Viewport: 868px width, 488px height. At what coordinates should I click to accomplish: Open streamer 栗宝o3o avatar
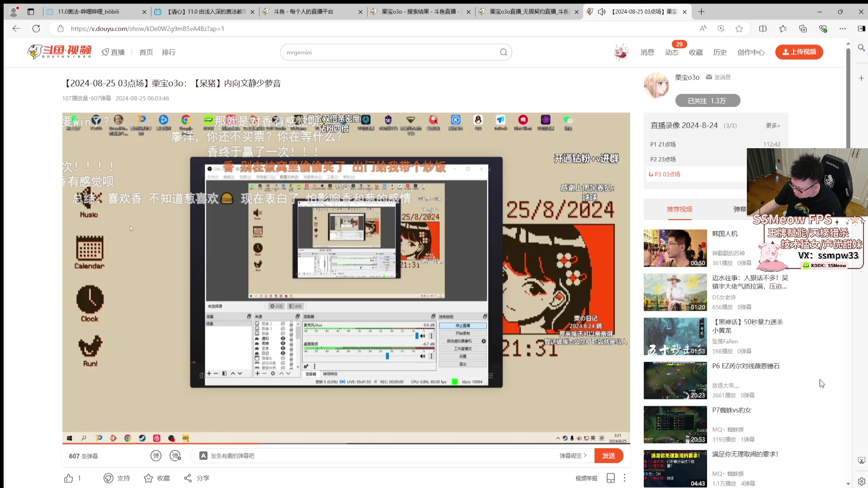click(656, 85)
